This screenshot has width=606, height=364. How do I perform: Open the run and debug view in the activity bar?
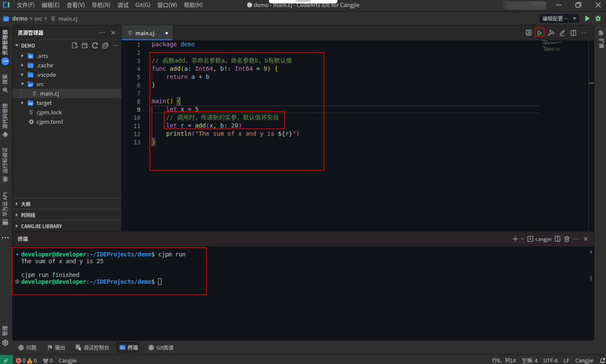point(5,165)
